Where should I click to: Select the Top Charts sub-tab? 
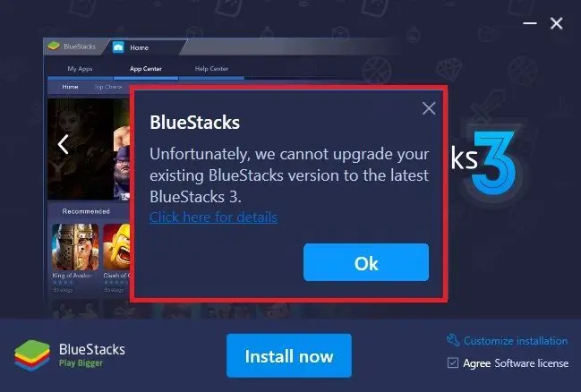point(108,87)
